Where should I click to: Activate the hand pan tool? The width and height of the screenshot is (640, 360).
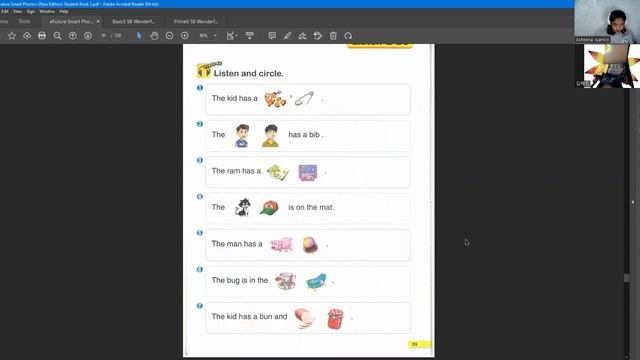click(x=154, y=36)
